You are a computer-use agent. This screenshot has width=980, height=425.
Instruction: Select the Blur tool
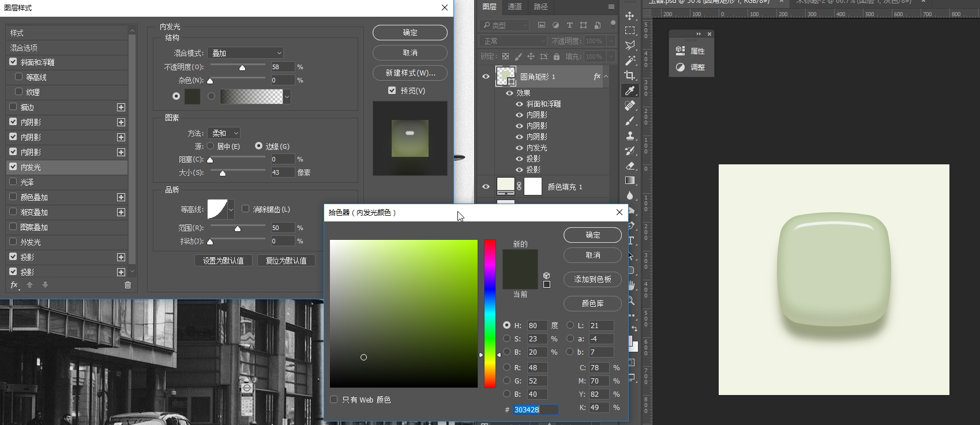pos(630,195)
